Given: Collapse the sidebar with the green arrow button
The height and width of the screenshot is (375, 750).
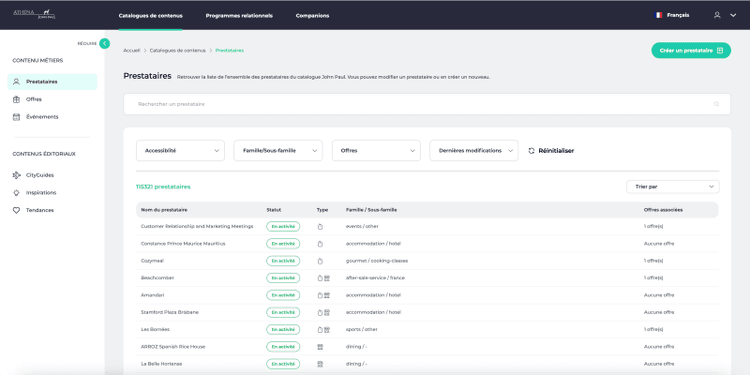Looking at the screenshot, I should 104,44.
